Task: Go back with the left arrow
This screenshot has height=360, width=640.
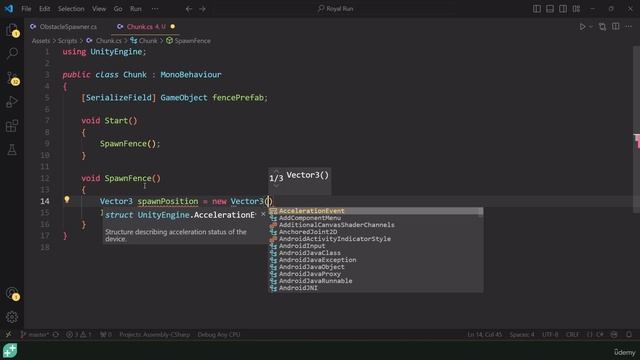Action: pos(189,9)
